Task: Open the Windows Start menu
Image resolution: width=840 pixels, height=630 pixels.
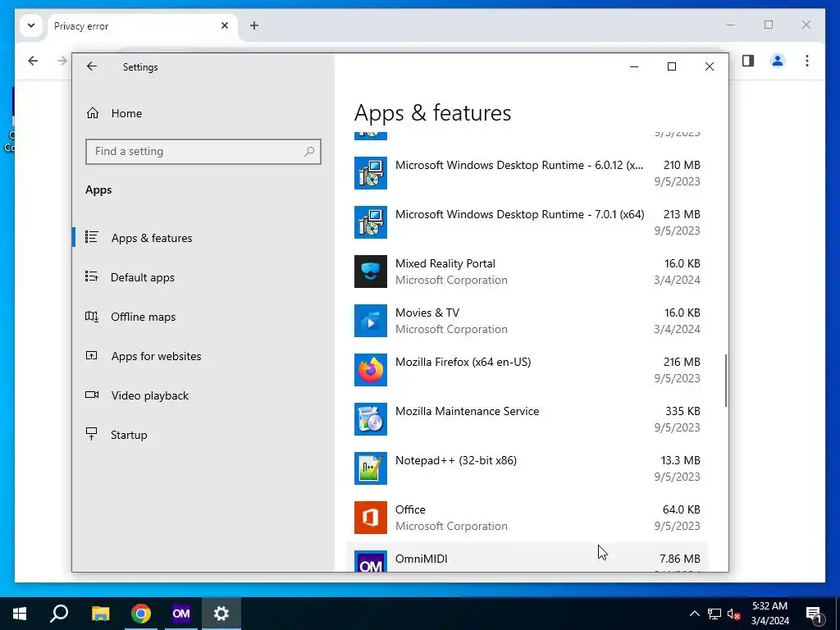Action: click(20, 614)
